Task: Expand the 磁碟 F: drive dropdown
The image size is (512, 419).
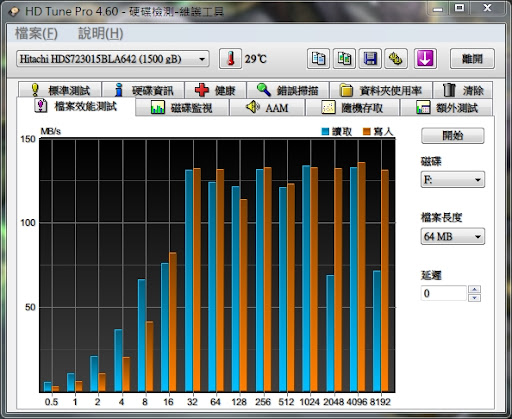Action: coord(453,180)
